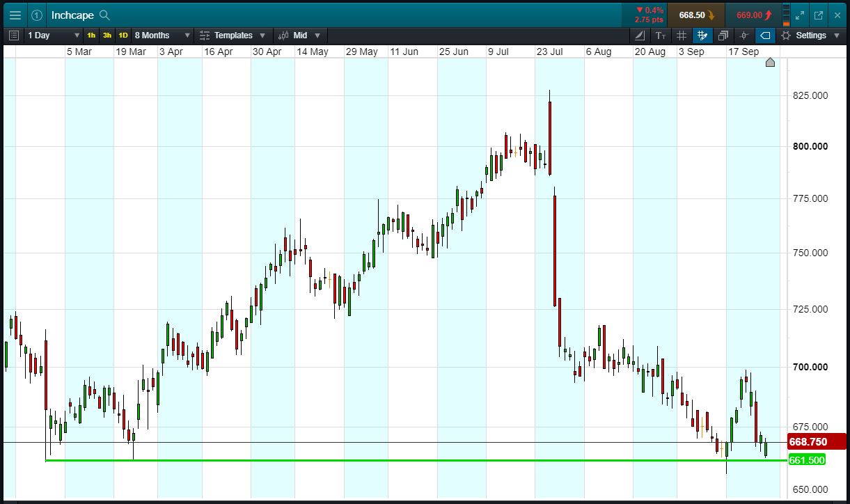Click the scroll-to-latest arrow marker on the chart
This screenshot has height=504, width=850.
coord(770,63)
